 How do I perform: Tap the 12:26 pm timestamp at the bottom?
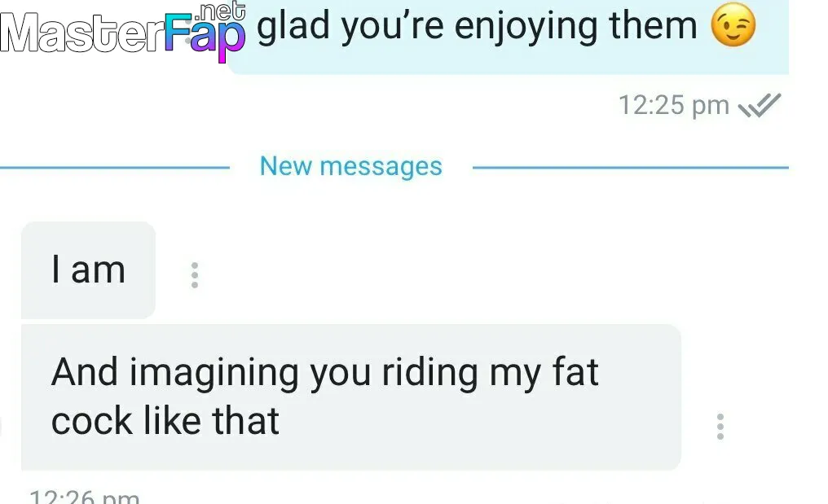(85, 497)
